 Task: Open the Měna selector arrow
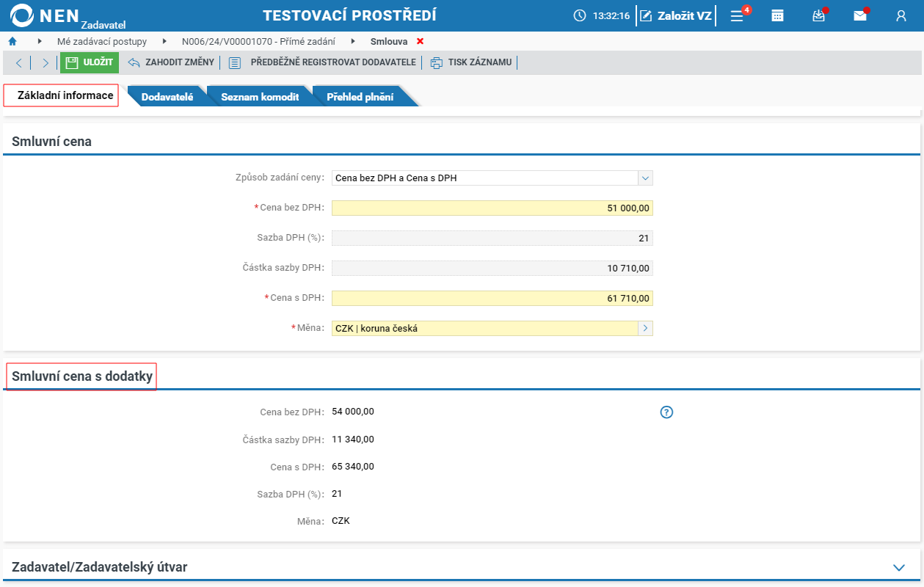(646, 328)
